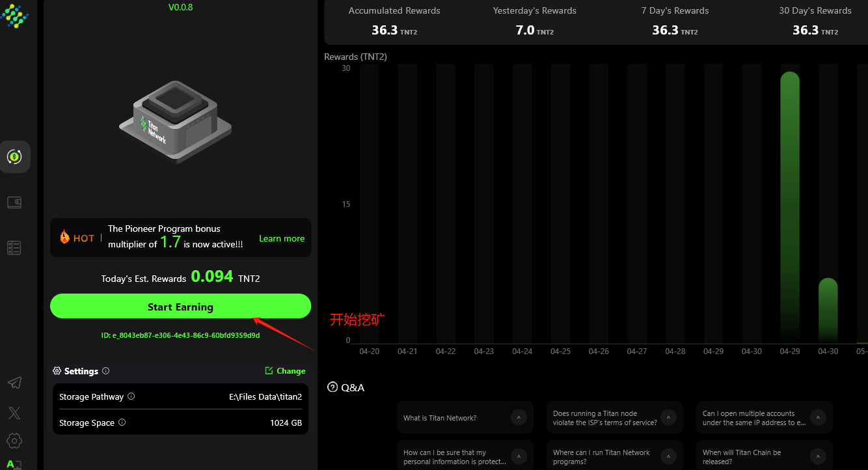868x470 pixels.
Task: Open the Learn more link
Action: [x=282, y=238]
